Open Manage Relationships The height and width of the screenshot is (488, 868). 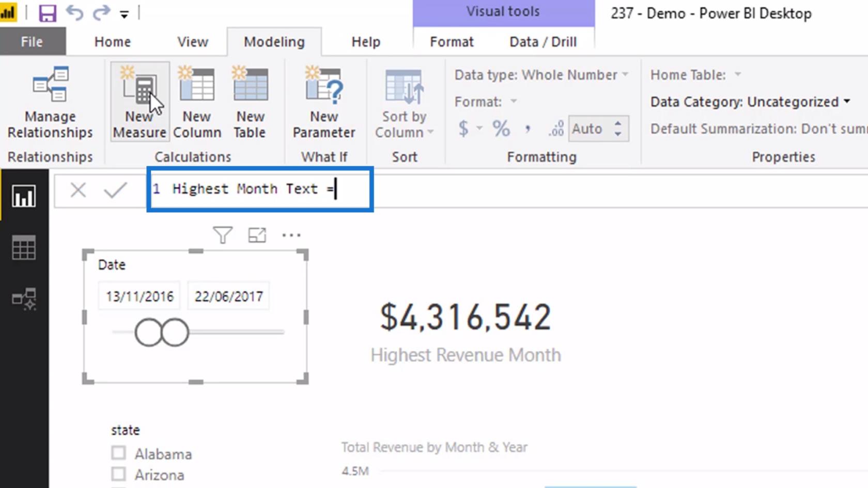coord(50,102)
